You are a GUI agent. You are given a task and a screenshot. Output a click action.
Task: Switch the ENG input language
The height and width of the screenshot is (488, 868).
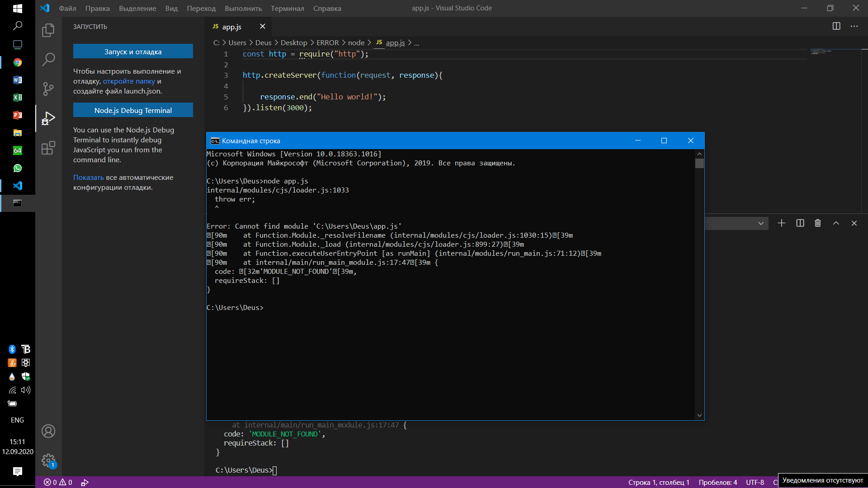(x=18, y=420)
